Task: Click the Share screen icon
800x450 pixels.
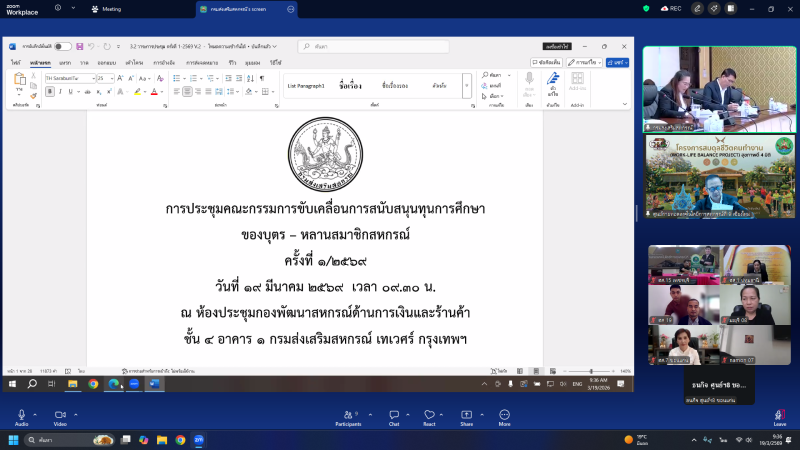Action: (466, 414)
